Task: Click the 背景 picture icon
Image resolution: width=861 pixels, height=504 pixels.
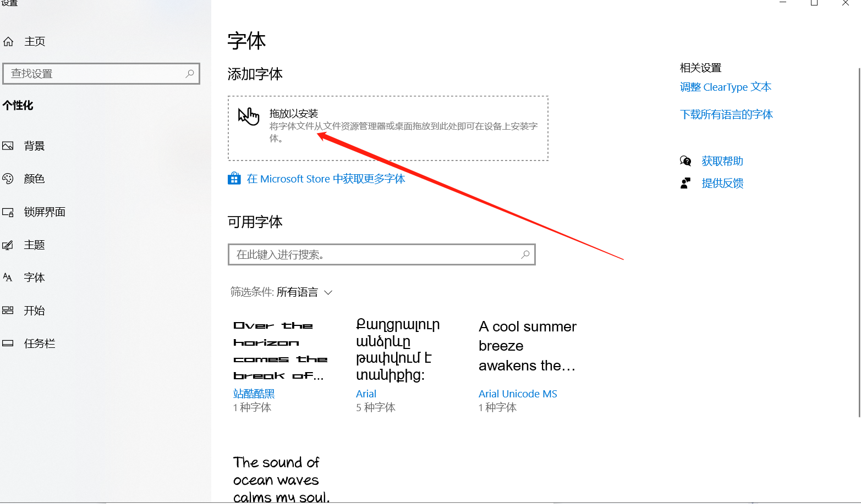Action: 8,146
